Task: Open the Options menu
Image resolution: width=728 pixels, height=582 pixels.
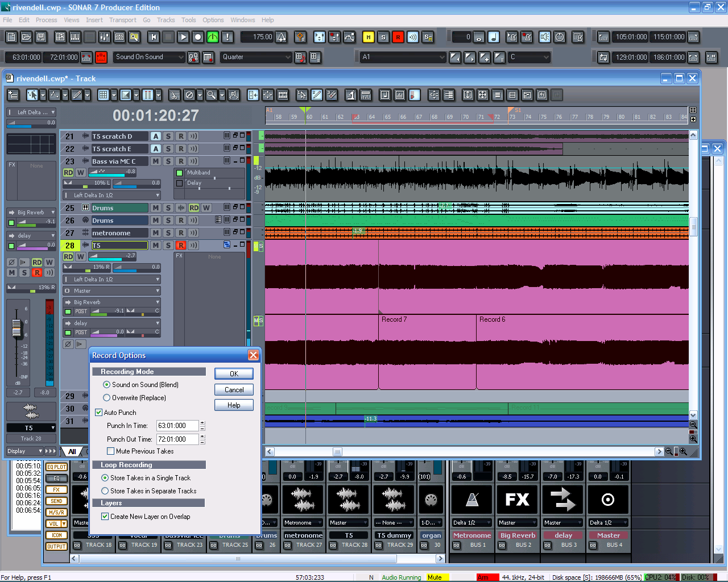Action: click(213, 20)
